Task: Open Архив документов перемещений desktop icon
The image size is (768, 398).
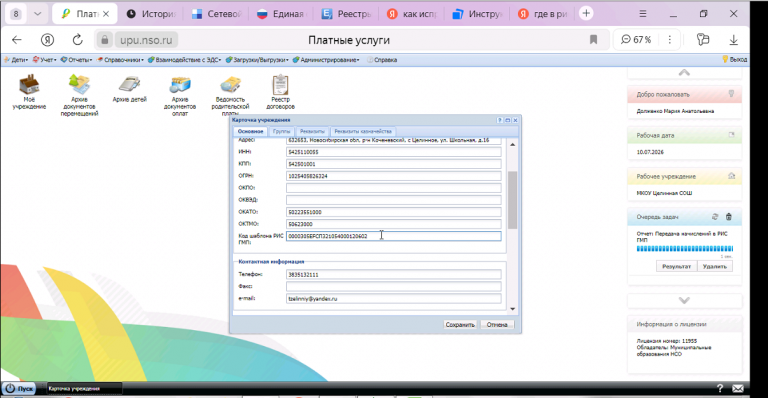Action: [79, 95]
